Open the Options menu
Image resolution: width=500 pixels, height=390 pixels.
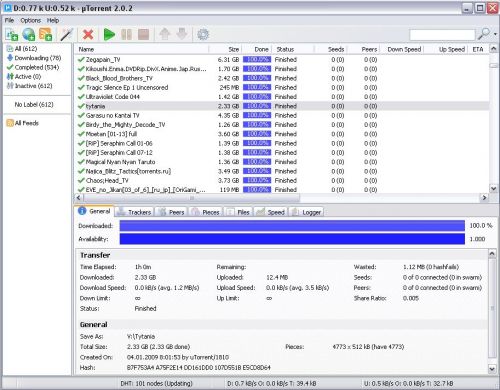point(31,20)
